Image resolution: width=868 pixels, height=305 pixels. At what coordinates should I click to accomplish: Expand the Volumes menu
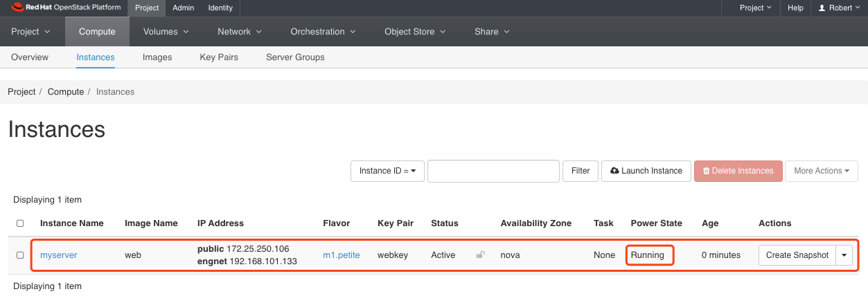(160, 32)
